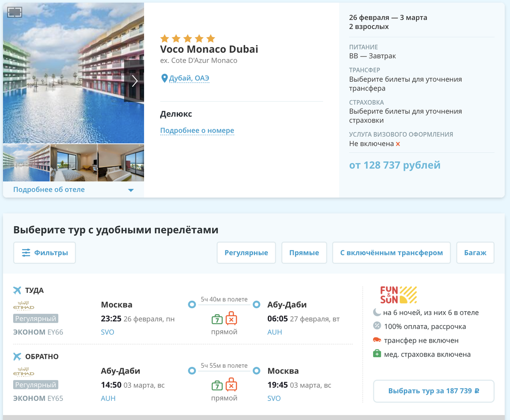Image resolution: width=510 pixels, height=420 pixels.
Task: Toggle the Регулярные flights filter
Action: (x=246, y=253)
